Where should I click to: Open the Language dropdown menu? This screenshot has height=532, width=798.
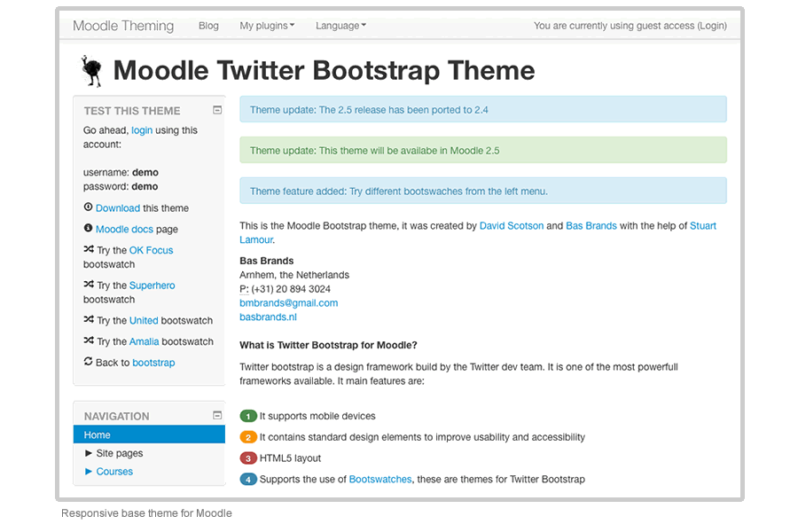[340, 26]
